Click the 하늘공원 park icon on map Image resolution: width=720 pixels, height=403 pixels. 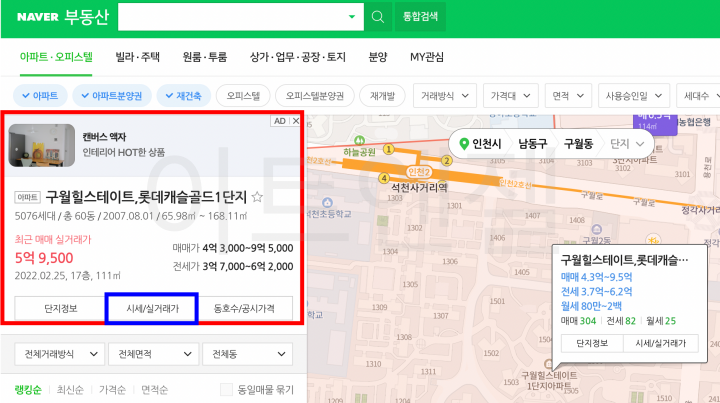[360, 140]
